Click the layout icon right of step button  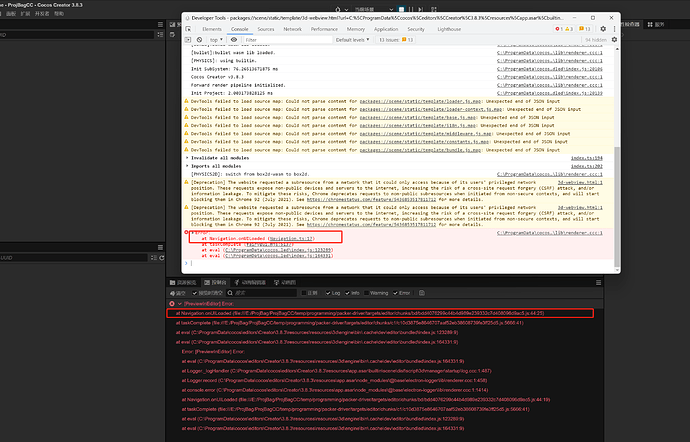pyautogui.click(x=434, y=9)
